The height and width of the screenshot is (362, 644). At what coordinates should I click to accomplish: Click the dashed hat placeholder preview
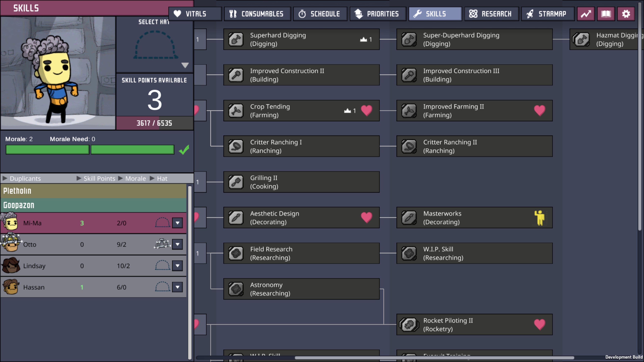pyautogui.click(x=155, y=45)
